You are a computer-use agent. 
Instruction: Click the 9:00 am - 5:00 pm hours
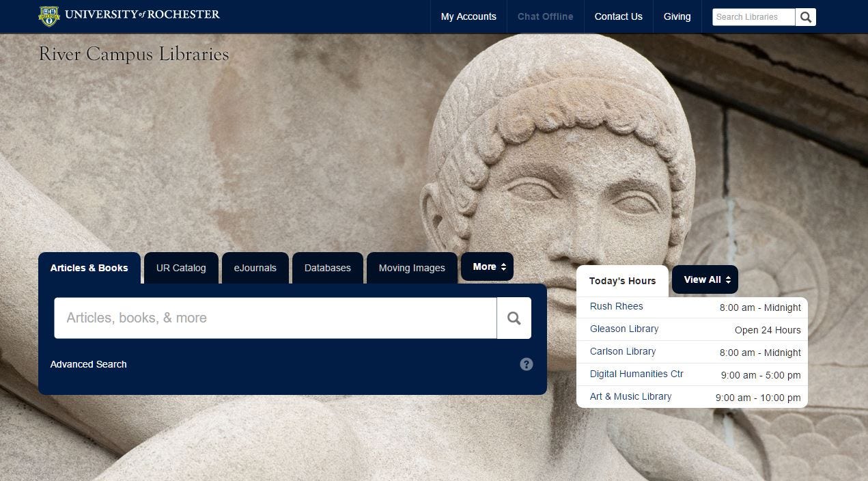tap(761, 375)
